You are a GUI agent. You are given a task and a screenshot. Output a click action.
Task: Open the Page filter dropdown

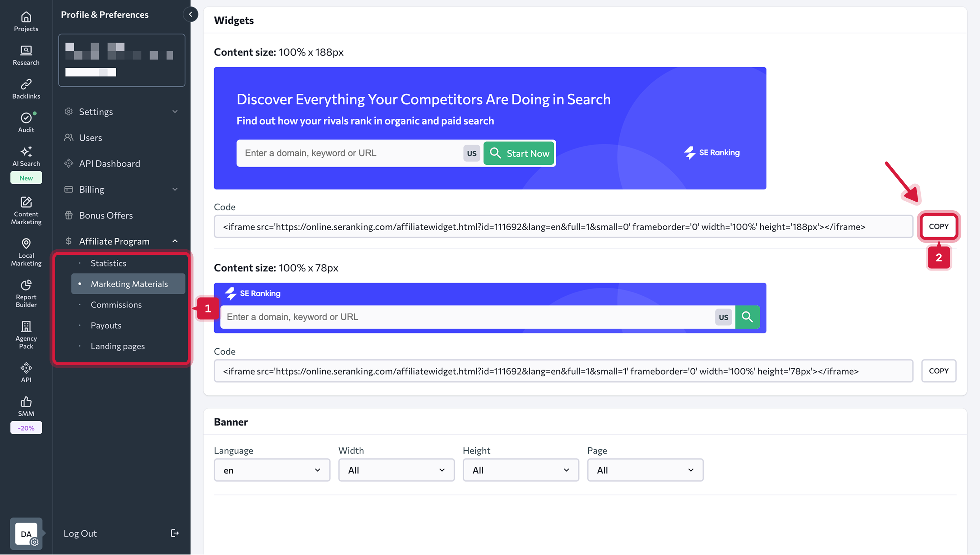pos(645,470)
